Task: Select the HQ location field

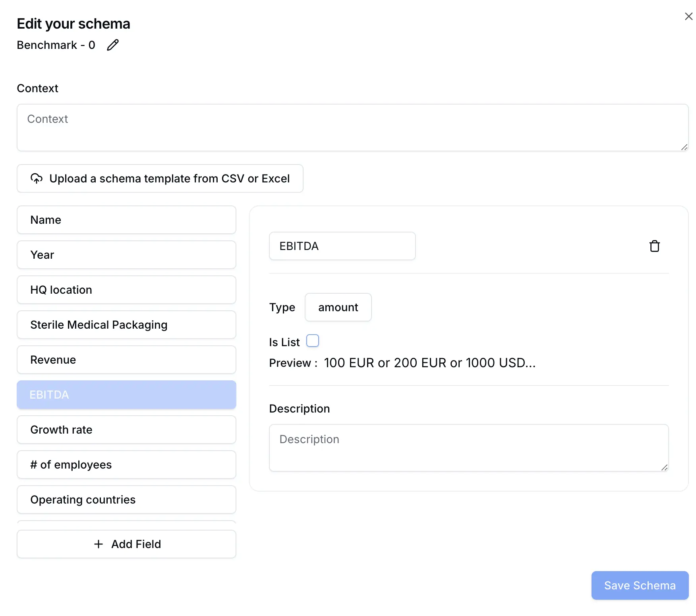Action: tap(126, 290)
